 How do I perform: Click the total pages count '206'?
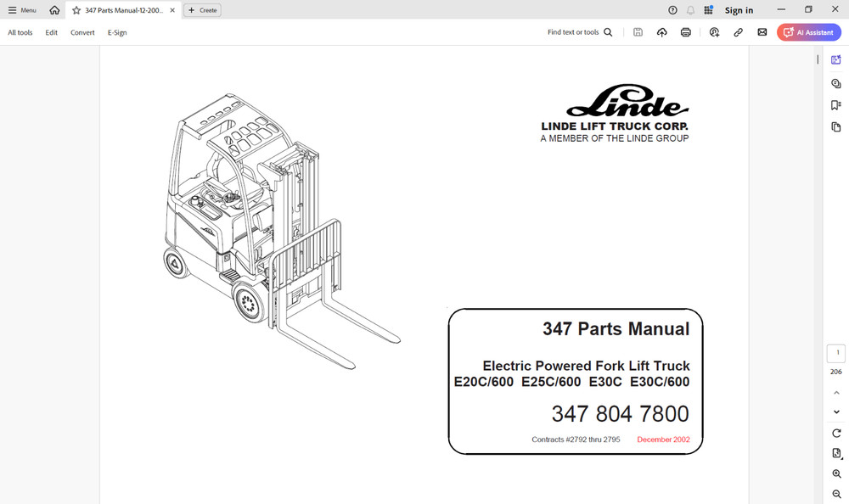tap(836, 372)
